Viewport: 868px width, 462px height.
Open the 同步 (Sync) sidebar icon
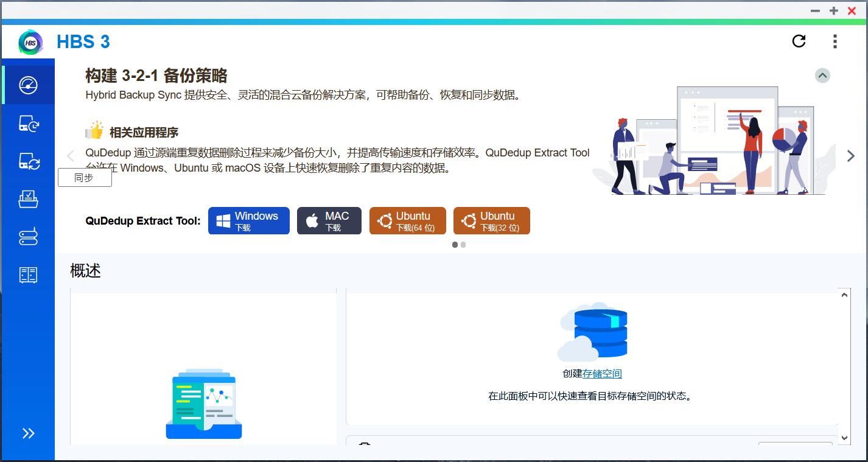[x=28, y=161]
